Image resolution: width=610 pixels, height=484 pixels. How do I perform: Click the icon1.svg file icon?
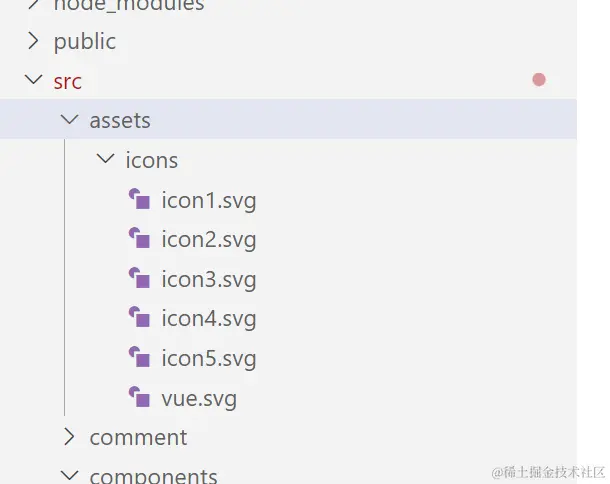(x=139, y=199)
